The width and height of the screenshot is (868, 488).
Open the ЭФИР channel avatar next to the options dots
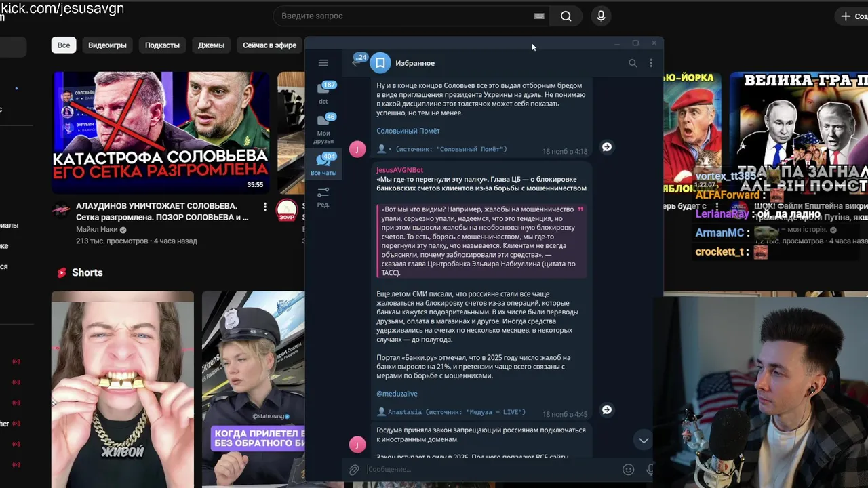pos(287,210)
